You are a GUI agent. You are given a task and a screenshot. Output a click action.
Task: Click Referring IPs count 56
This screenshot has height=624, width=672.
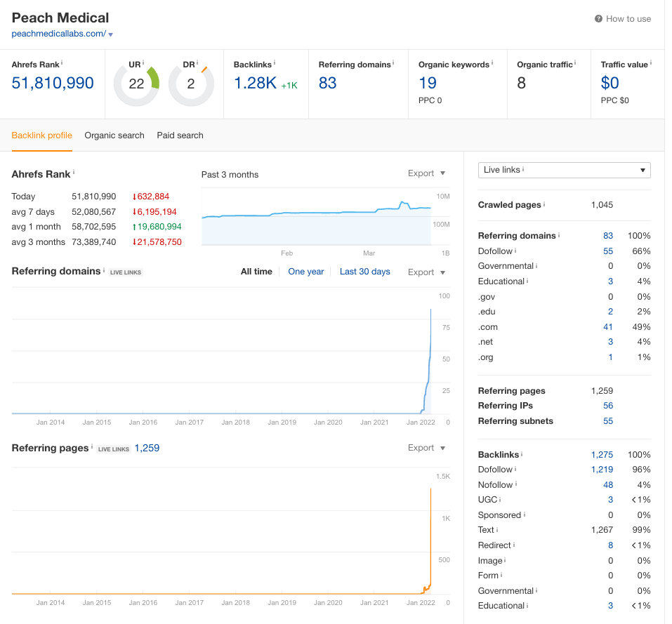coord(607,406)
